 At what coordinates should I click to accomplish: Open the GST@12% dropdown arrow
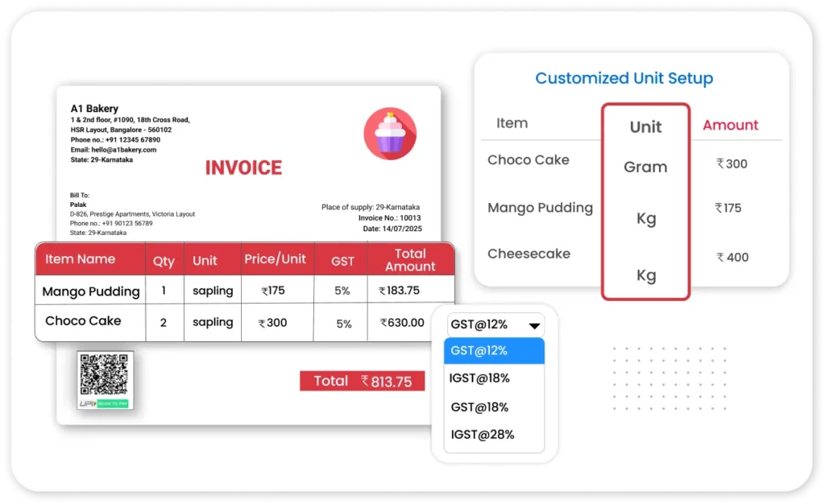click(533, 326)
